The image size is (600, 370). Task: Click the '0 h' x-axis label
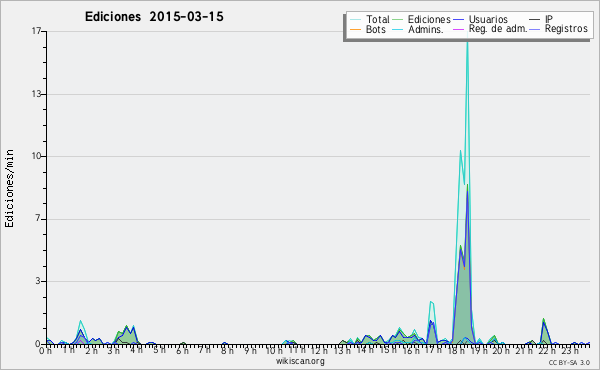click(46, 351)
